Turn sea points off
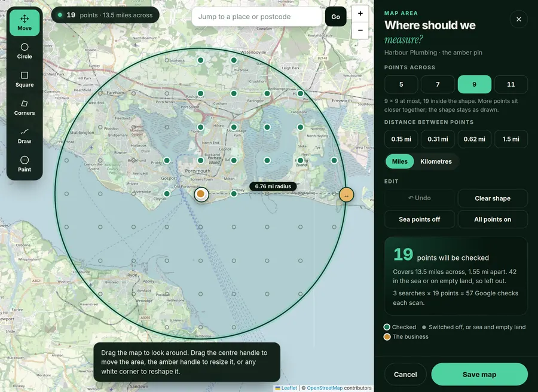Viewport: 538px width, 392px height. click(420, 219)
